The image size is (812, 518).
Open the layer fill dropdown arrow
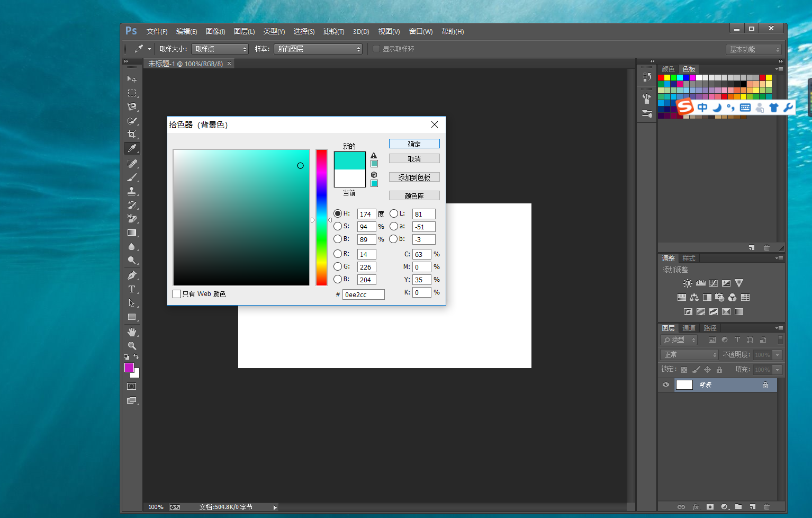pyautogui.click(x=778, y=370)
